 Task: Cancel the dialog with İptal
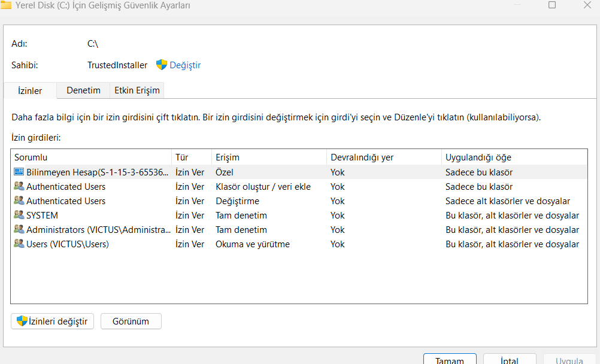coord(509,360)
